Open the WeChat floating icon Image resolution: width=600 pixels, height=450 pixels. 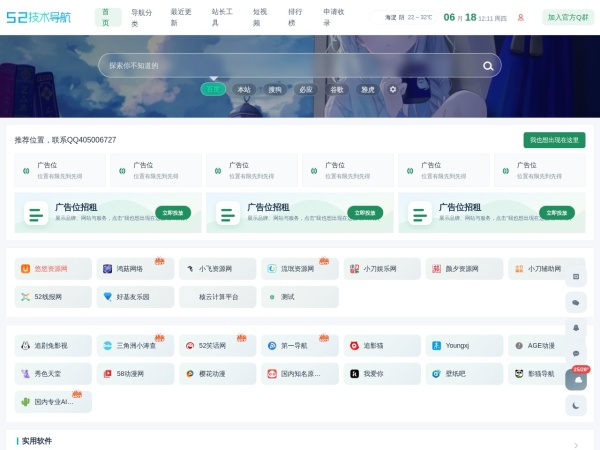(576, 303)
